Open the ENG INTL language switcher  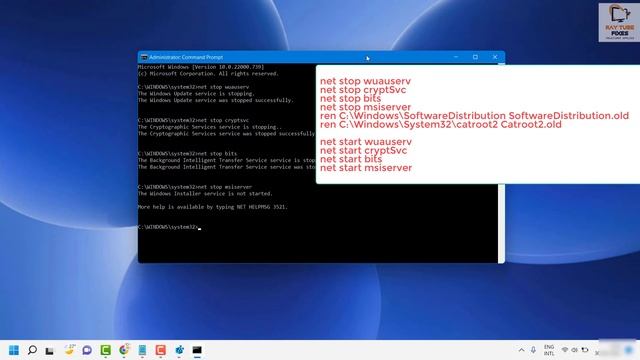[x=549, y=350]
